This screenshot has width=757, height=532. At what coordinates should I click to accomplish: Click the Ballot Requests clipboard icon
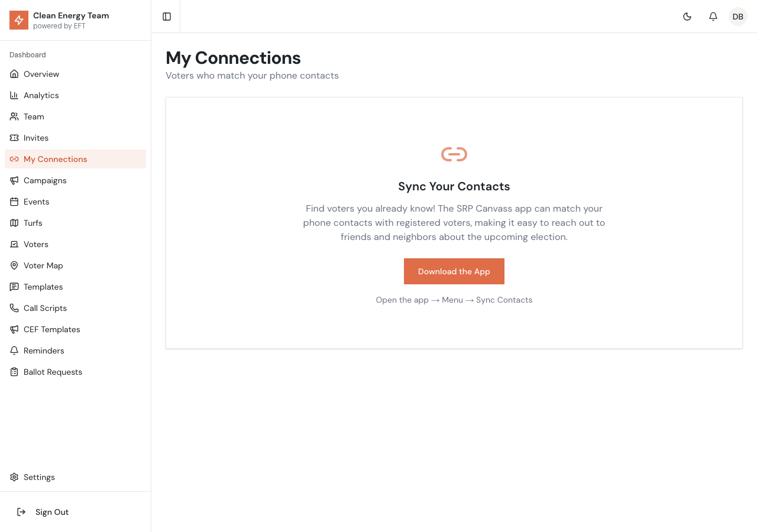click(x=14, y=372)
